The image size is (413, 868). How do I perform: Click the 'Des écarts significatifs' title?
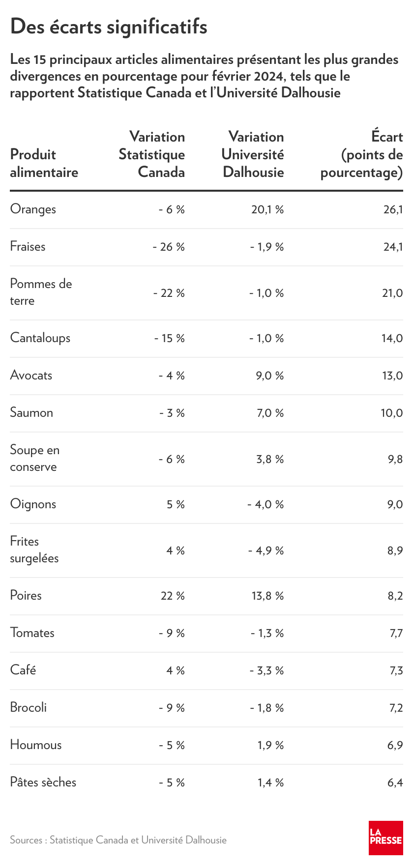(x=109, y=27)
